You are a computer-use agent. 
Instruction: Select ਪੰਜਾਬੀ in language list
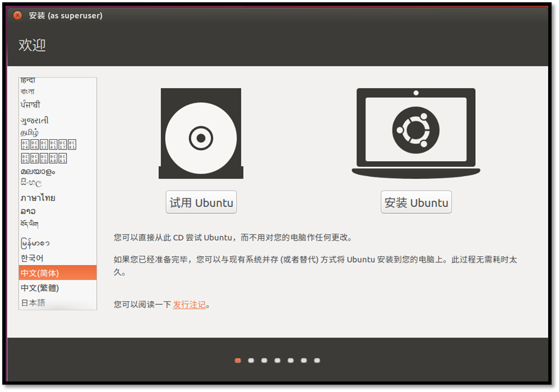pyautogui.click(x=58, y=105)
